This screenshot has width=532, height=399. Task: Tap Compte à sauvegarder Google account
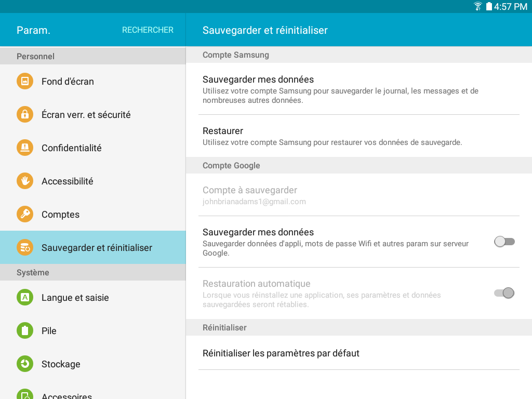pyautogui.click(x=359, y=195)
